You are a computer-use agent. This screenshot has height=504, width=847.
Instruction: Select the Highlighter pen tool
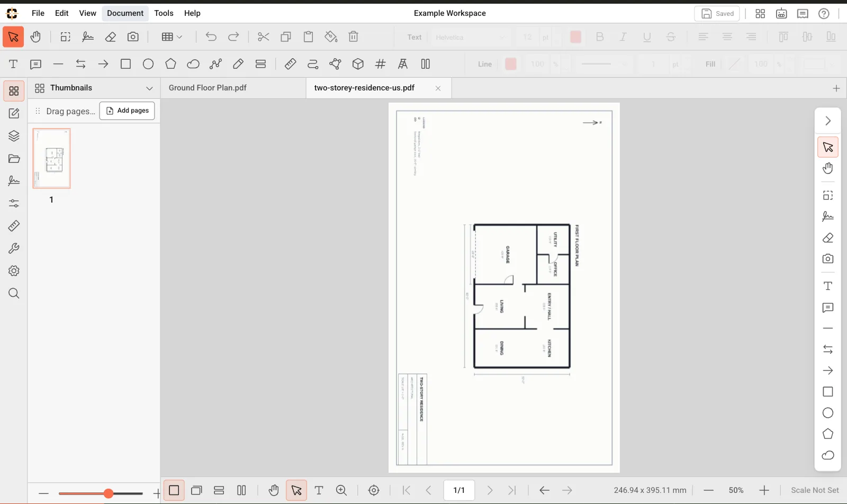[238, 64]
